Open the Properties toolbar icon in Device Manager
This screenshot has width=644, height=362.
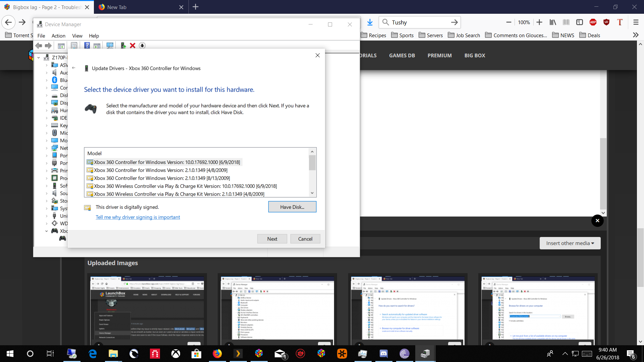(74, 46)
